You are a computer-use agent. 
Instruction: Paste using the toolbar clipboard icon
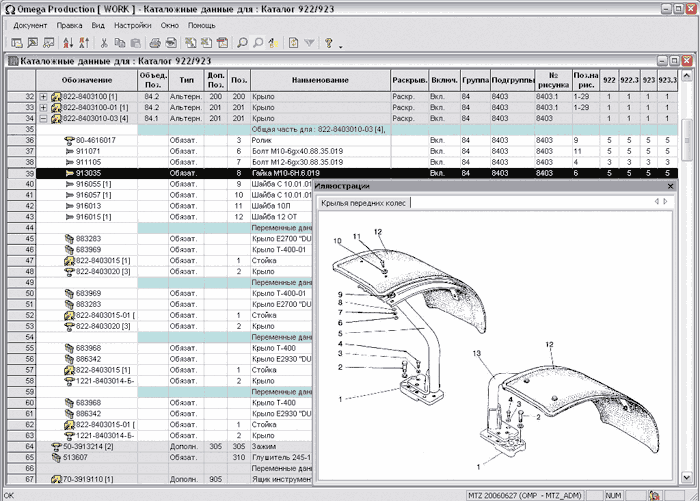135,43
